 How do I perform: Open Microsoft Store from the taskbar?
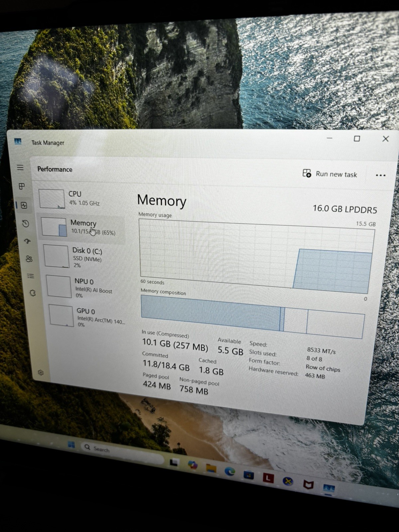coord(249,475)
